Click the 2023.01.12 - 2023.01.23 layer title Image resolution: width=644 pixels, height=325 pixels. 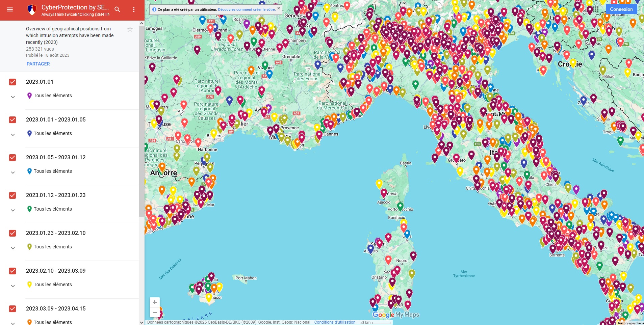pyautogui.click(x=56, y=195)
